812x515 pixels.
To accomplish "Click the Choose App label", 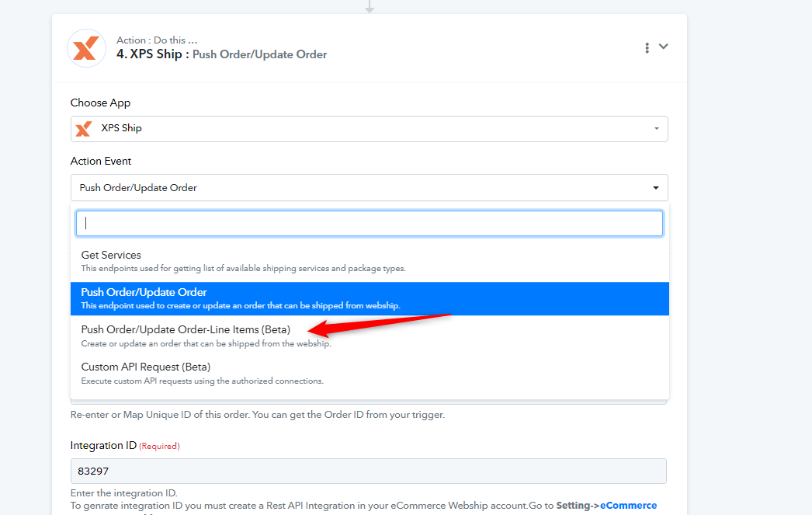I will coord(100,103).
